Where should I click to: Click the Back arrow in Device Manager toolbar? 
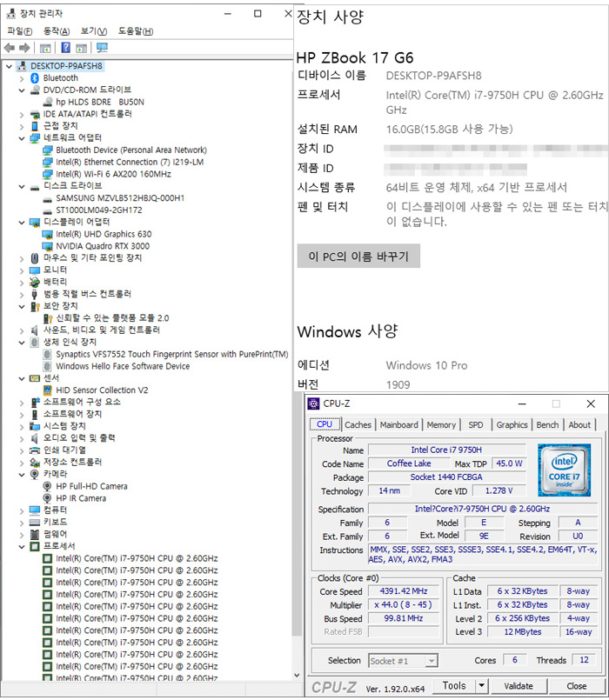click(x=9, y=48)
